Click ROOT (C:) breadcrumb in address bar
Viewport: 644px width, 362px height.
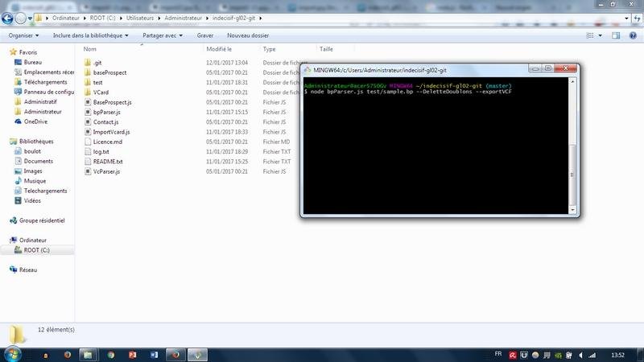pyautogui.click(x=103, y=18)
